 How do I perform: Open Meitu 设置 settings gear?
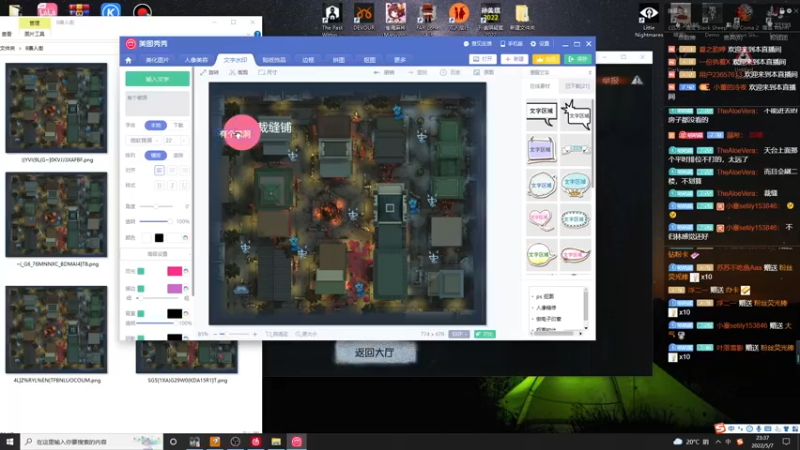click(540, 44)
